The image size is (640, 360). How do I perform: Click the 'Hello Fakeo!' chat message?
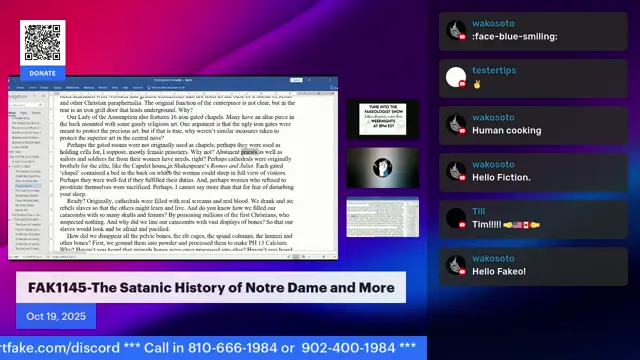point(499,271)
